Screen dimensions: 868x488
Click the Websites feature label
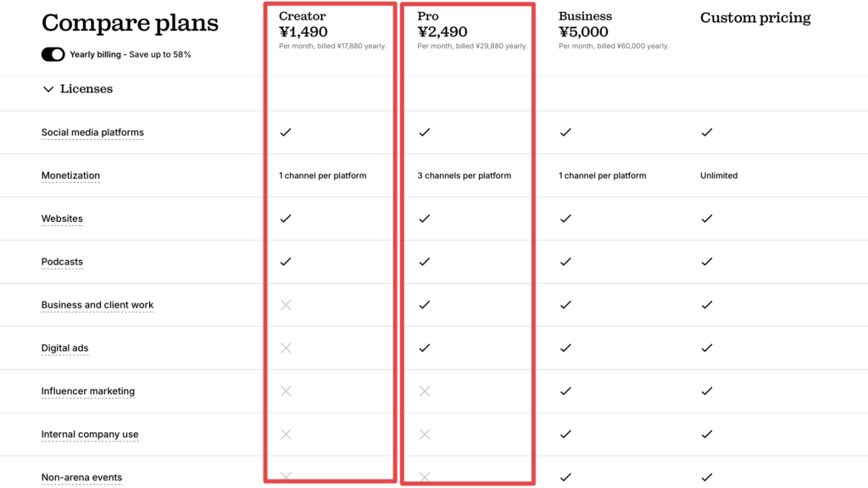click(x=62, y=219)
